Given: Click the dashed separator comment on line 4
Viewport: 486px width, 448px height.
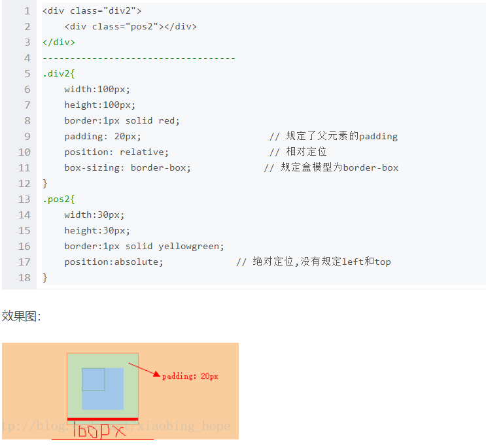Looking at the screenshot, I should [x=139, y=58].
